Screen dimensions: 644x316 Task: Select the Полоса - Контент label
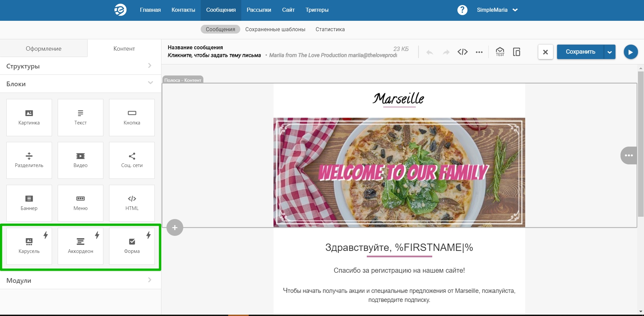[x=183, y=80]
